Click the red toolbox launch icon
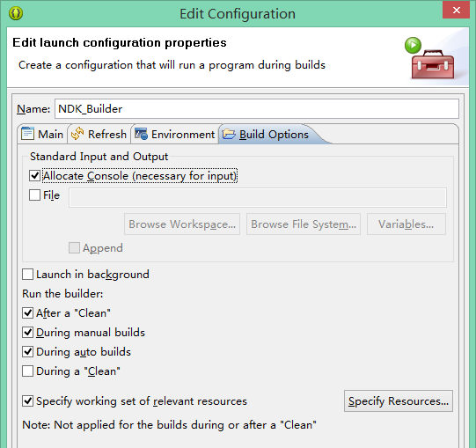Viewport: 476px width, 448px height. pyautogui.click(x=431, y=59)
